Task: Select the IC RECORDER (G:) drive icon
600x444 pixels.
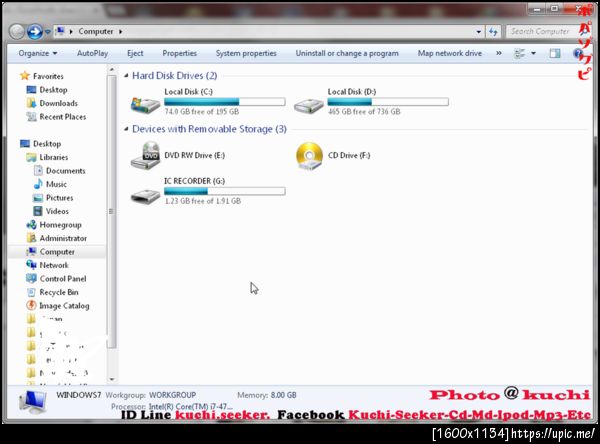Action: coord(145,196)
